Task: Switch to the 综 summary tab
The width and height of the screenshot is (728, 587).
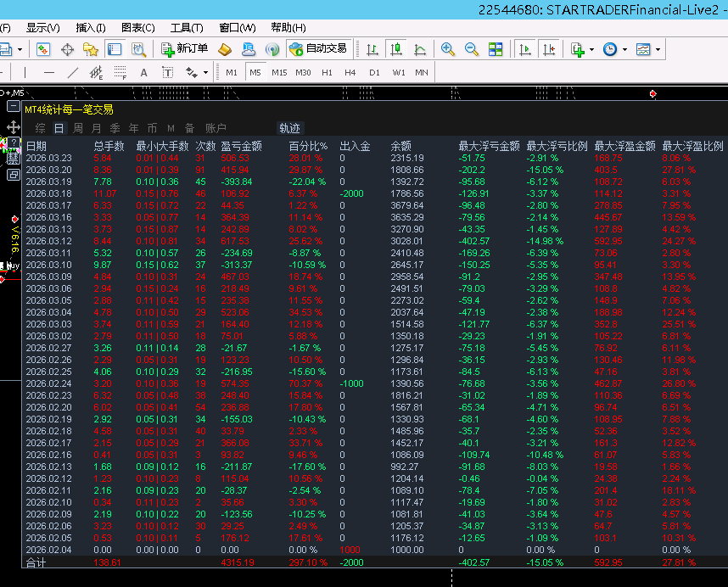Action: [x=41, y=128]
